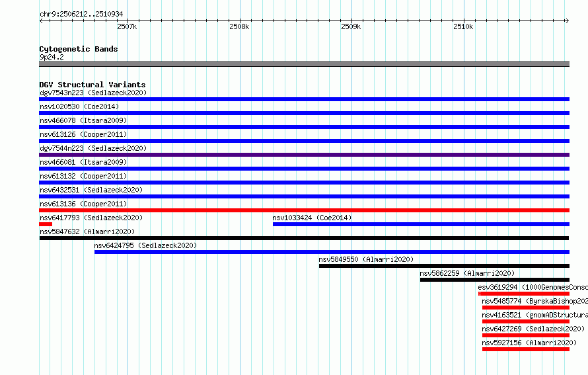The width and height of the screenshot is (588, 375).
Task: Open variant nsv613132 (Cooper2011) label
Action: pyautogui.click(x=83, y=176)
